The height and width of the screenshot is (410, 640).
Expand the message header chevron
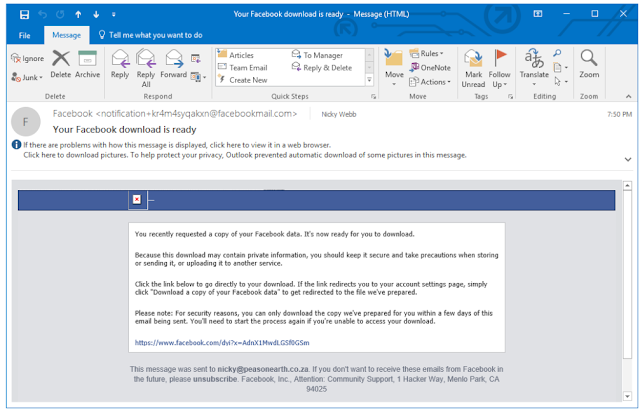(x=628, y=160)
